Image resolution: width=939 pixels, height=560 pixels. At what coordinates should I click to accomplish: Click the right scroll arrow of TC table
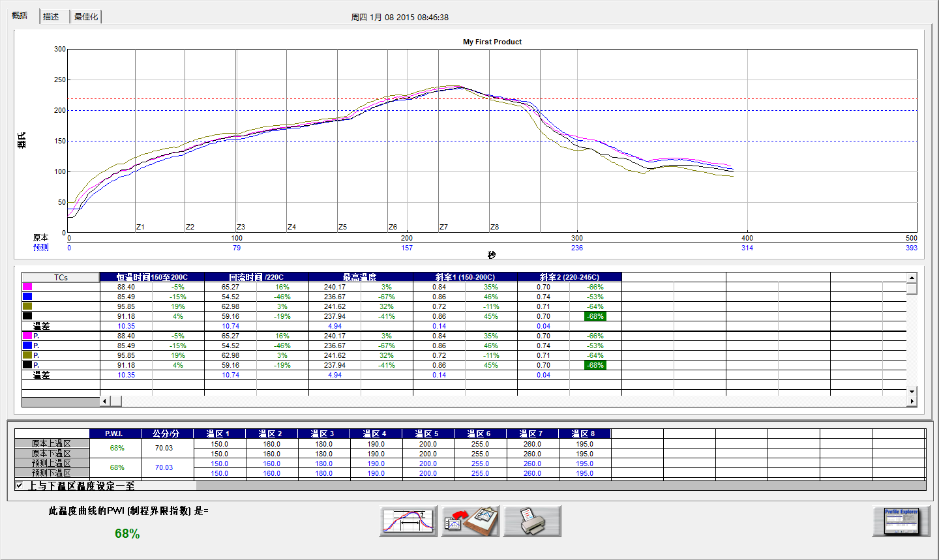coord(912,402)
